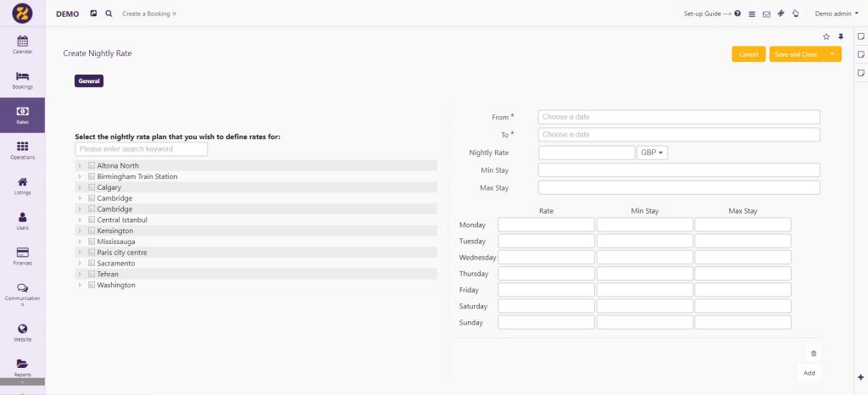Open the Website section
Screen dimensions: 868x395
coord(22,332)
